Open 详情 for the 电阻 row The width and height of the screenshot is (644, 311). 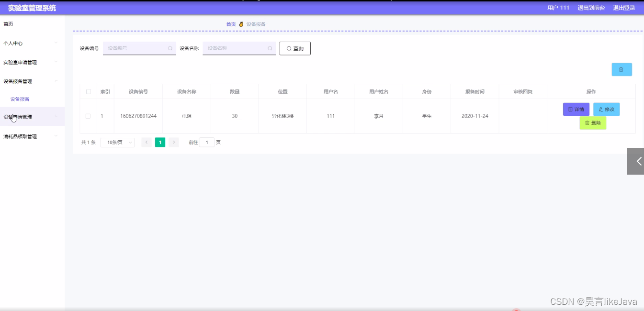[x=576, y=109]
